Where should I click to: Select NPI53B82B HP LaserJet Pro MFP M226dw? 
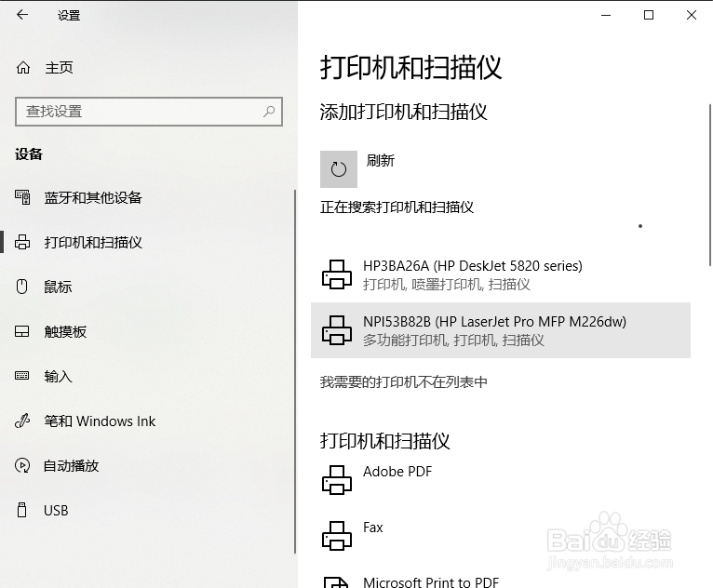(x=500, y=330)
